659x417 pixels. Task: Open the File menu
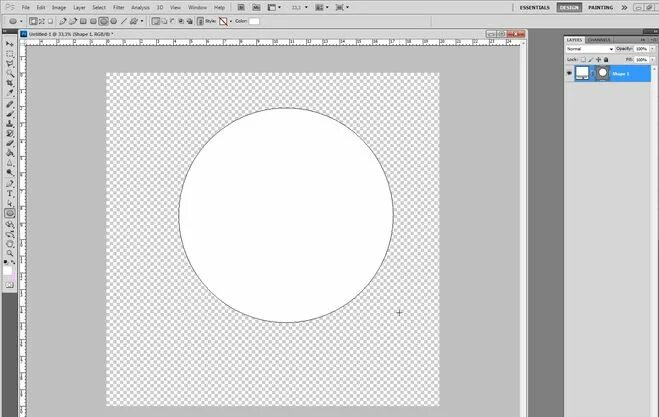pyautogui.click(x=26, y=8)
